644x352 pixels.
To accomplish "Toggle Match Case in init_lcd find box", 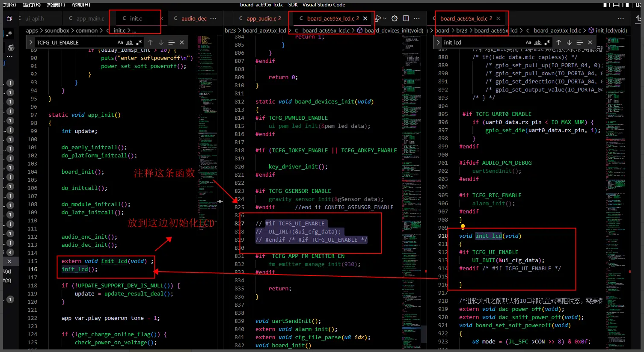I will point(528,42).
